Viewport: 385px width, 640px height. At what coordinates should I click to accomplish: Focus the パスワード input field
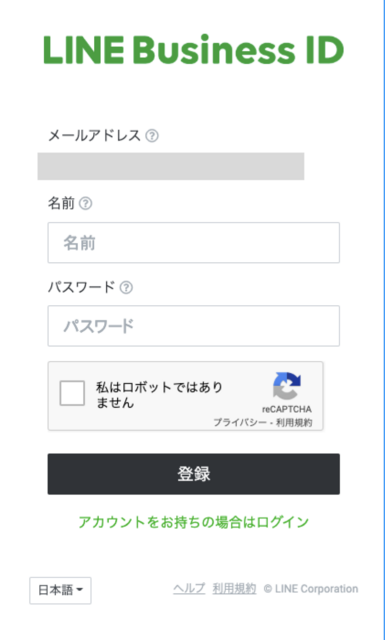pos(194,326)
